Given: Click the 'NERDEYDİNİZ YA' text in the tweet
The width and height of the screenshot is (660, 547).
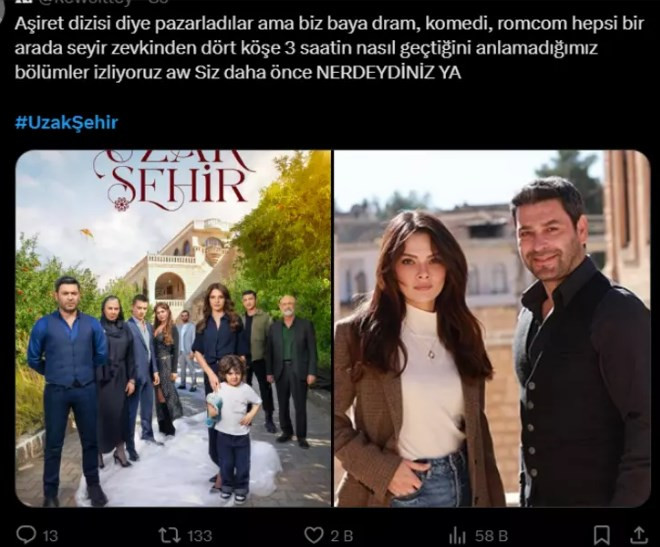Looking at the screenshot, I should 389,73.
